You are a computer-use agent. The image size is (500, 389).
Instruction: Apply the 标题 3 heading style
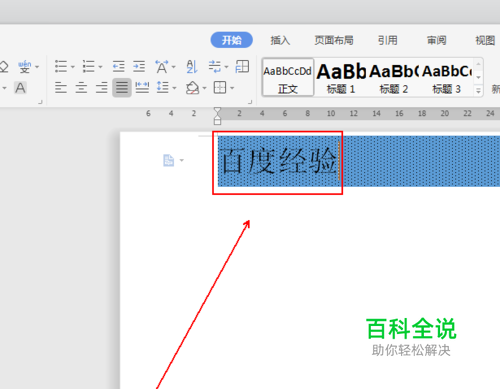point(447,78)
